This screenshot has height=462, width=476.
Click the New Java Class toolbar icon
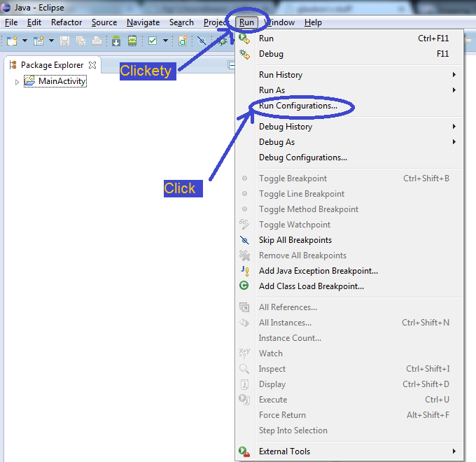point(183,41)
